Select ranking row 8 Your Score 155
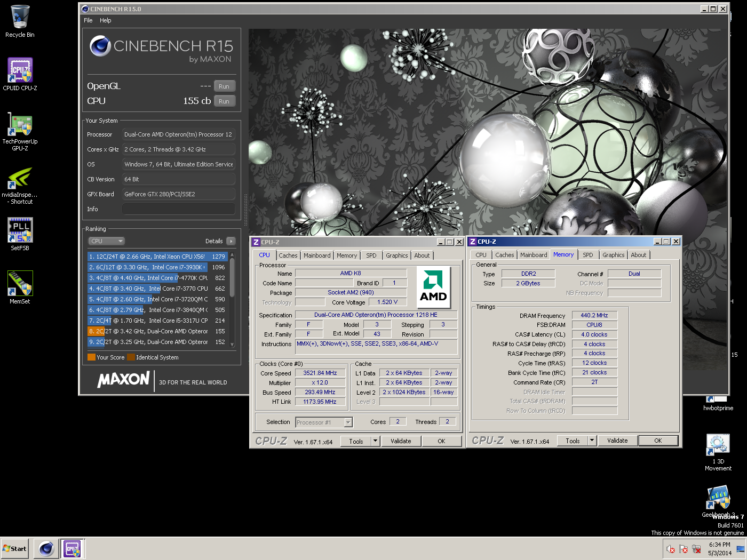This screenshot has width=747, height=560. [x=157, y=331]
